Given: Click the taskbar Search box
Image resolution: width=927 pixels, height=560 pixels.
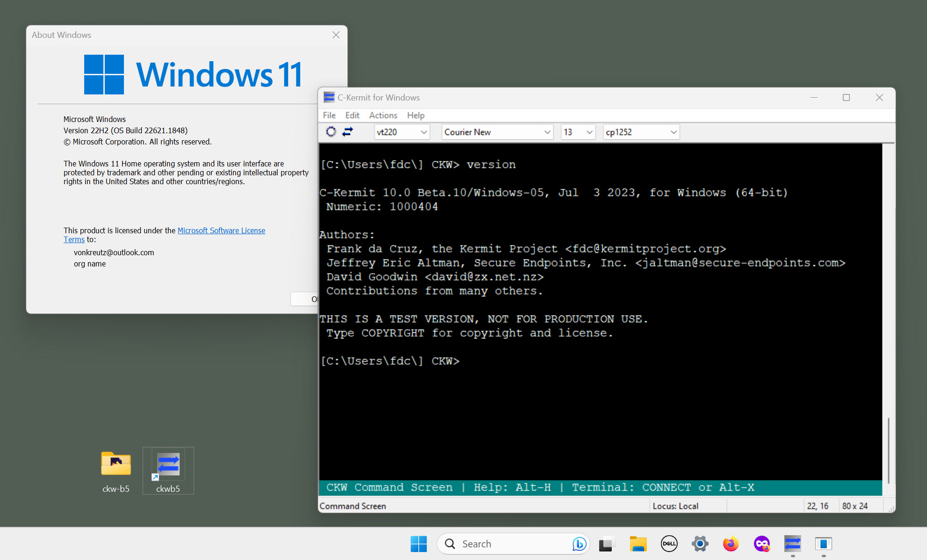Looking at the screenshot, I should pyautogui.click(x=513, y=544).
